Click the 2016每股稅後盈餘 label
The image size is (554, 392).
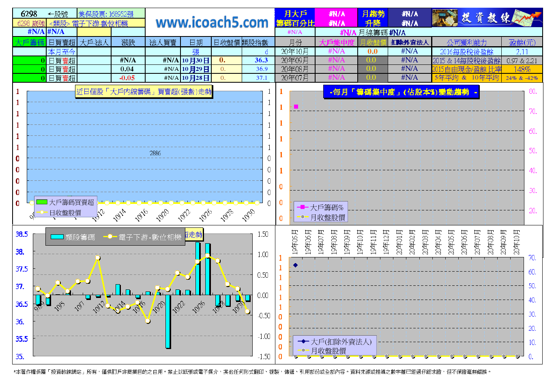[467, 52]
